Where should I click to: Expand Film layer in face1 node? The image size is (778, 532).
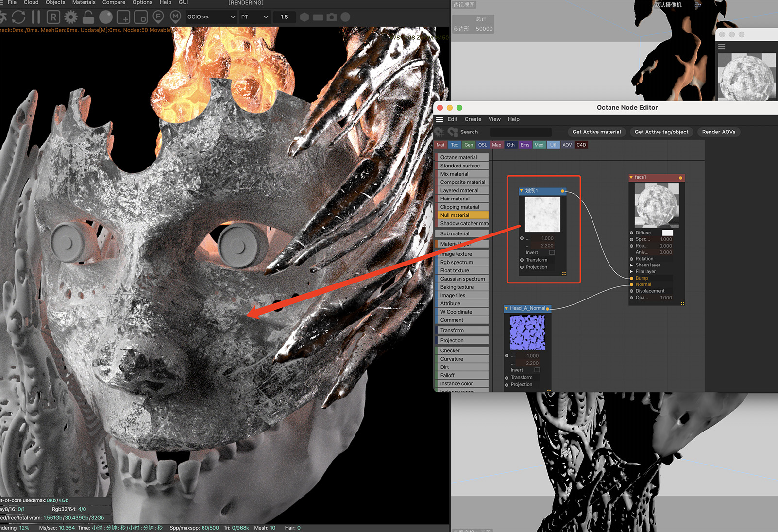pos(631,271)
